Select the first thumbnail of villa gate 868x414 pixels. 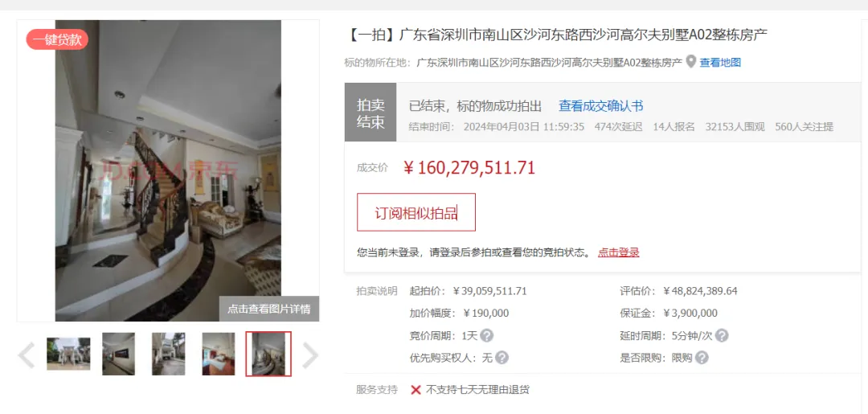(68, 355)
